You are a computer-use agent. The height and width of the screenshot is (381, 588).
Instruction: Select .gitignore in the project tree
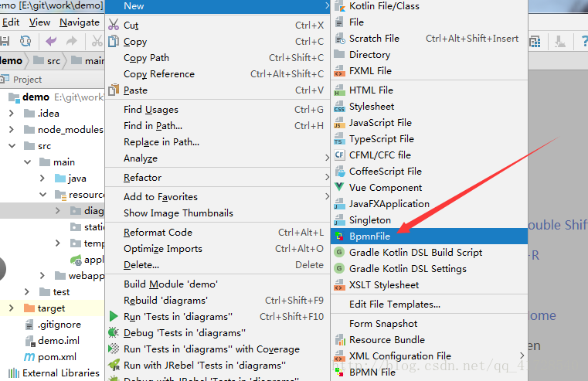(59, 325)
